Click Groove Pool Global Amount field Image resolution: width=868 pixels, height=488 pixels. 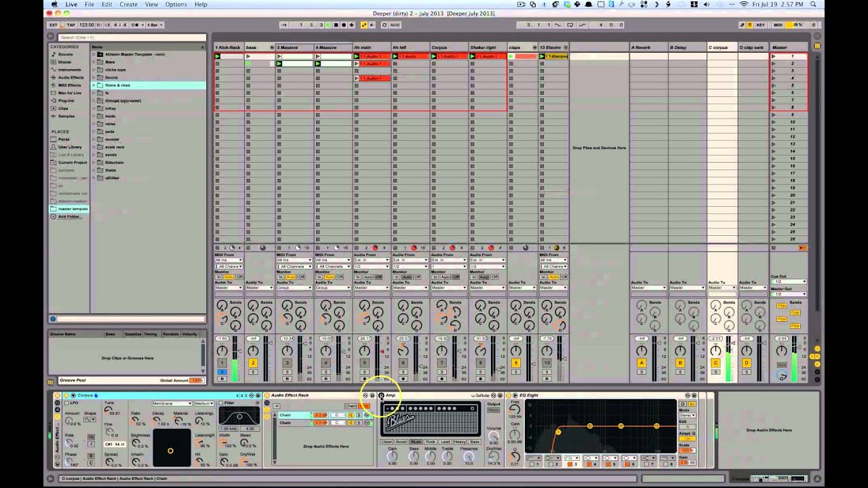197,380
